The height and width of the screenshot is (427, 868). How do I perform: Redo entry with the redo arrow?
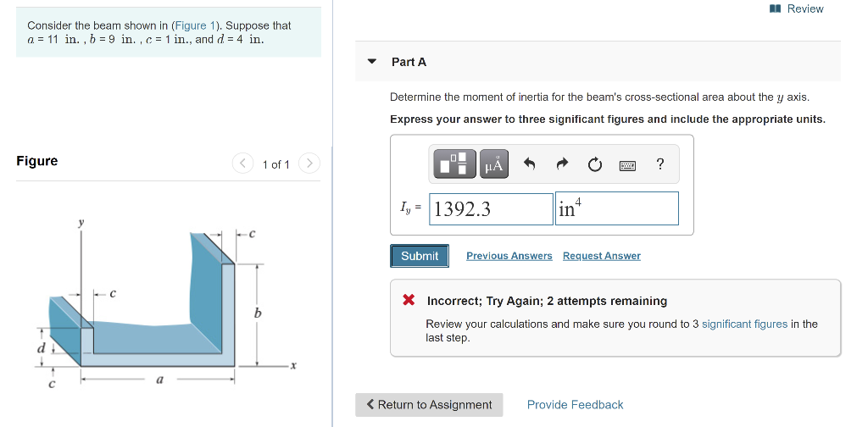point(562,164)
